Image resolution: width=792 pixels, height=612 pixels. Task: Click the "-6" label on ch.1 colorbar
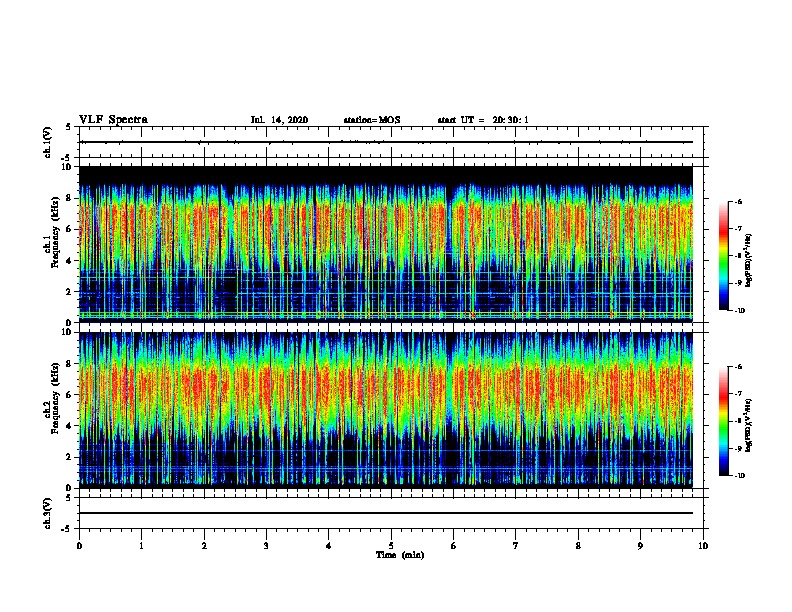coord(738,201)
